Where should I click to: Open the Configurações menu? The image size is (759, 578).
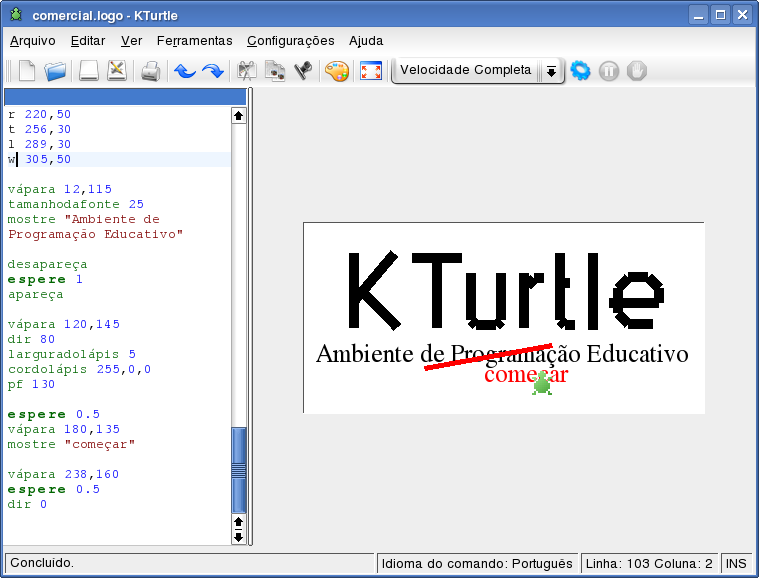point(291,41)
